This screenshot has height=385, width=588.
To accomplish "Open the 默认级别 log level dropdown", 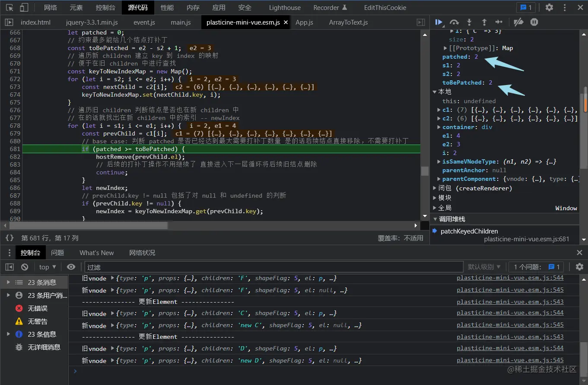I will coord(484,267).
